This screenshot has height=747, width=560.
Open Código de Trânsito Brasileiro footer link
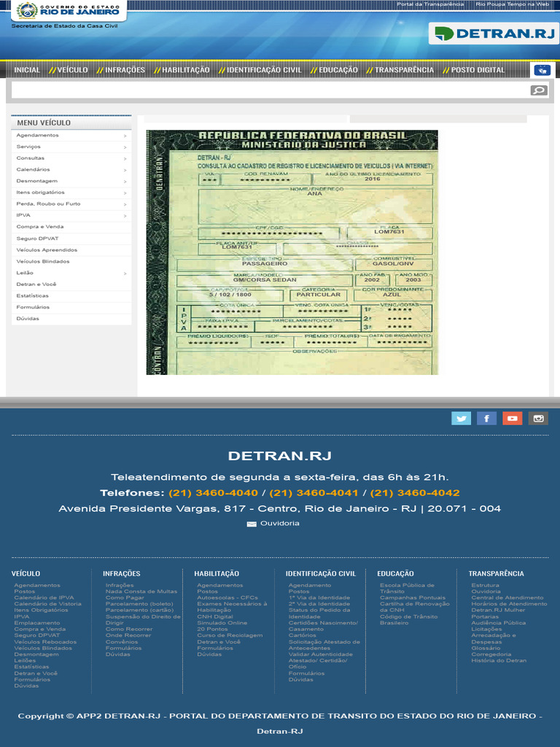[x=408, y=619]
